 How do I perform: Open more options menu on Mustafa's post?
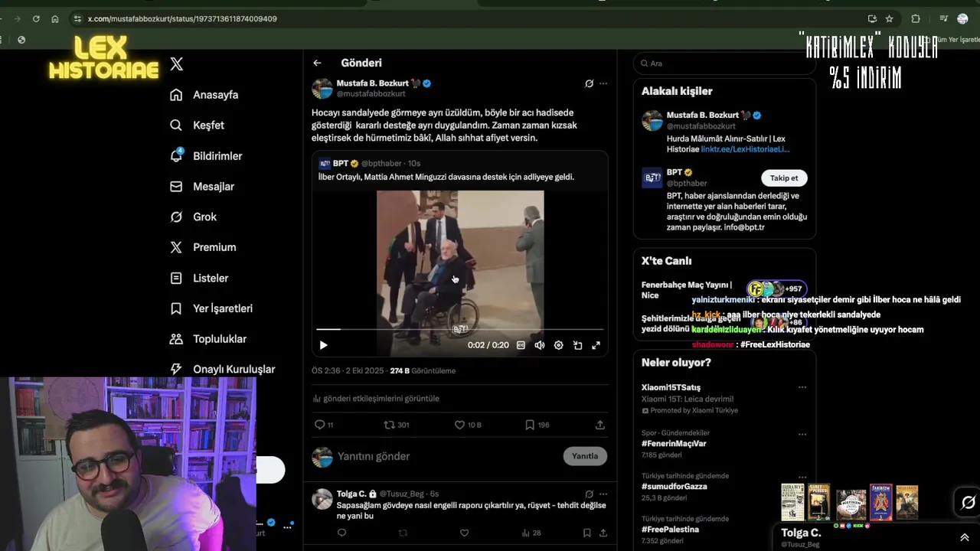click(x=603, y=83)
